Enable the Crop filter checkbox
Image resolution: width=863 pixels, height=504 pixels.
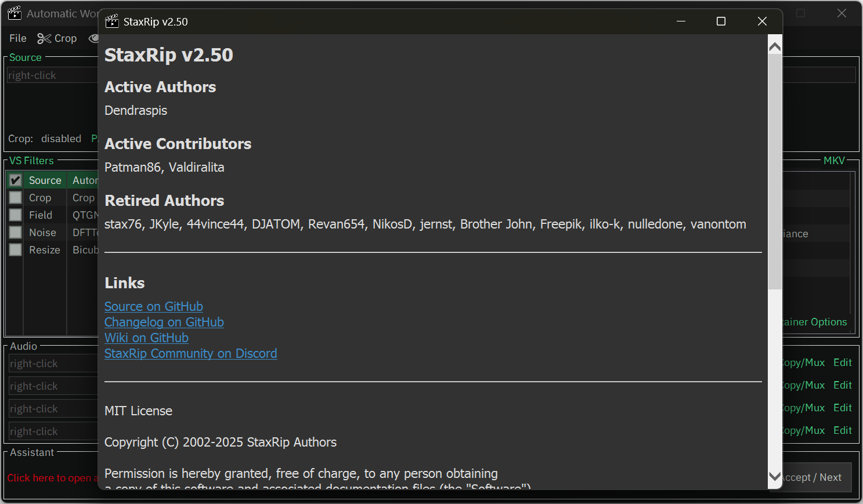pyautogui.click(x=16, y=198)
